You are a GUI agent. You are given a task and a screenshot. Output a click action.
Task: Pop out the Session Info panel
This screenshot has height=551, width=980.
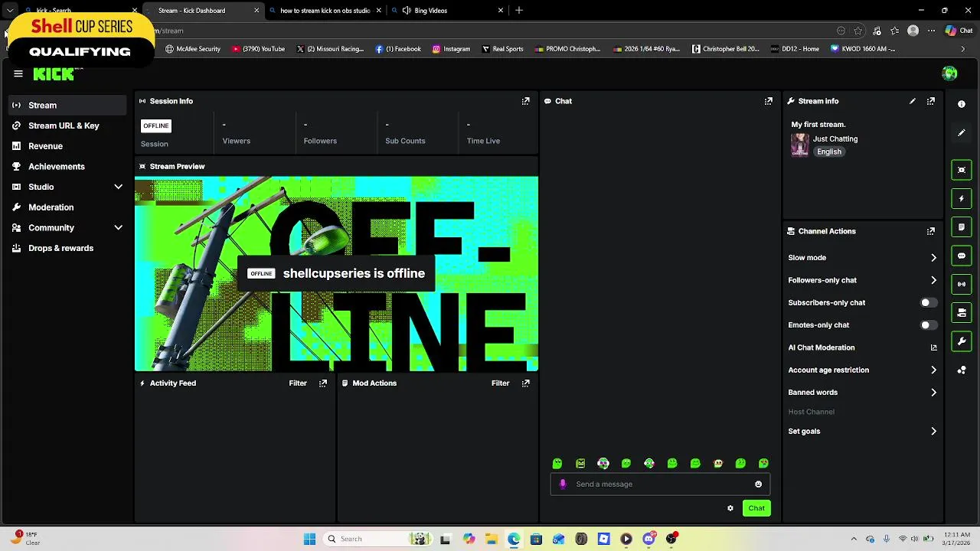click(x=525, y=101)
